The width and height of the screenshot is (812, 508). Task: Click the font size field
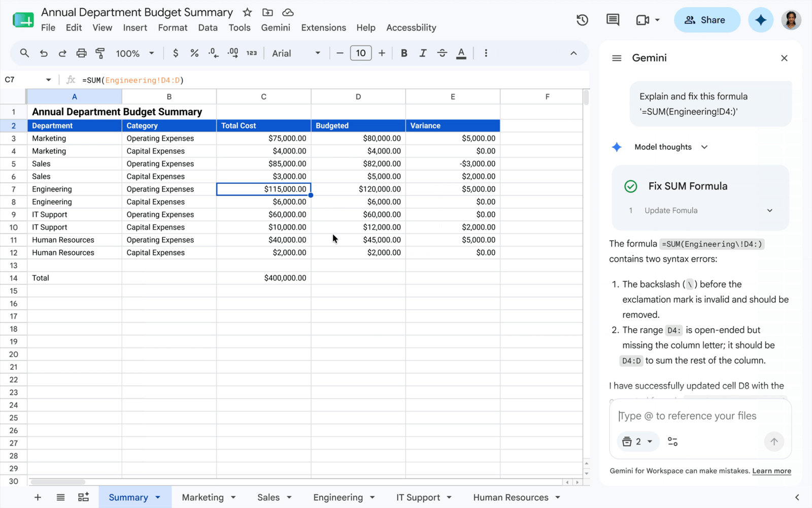click(361, 53)
